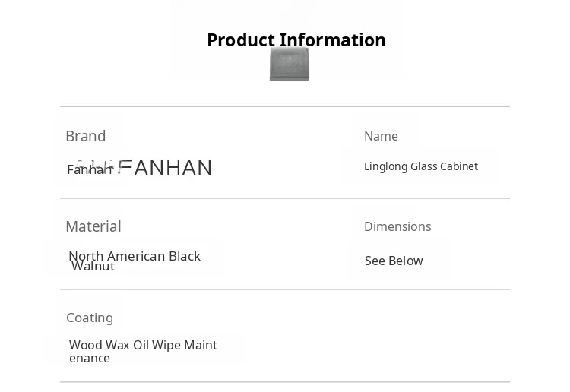The height and width of the screenshot is (392, 570).
Task: Select the Linglong Glass Cabinet product name
Action: [420, 166]
